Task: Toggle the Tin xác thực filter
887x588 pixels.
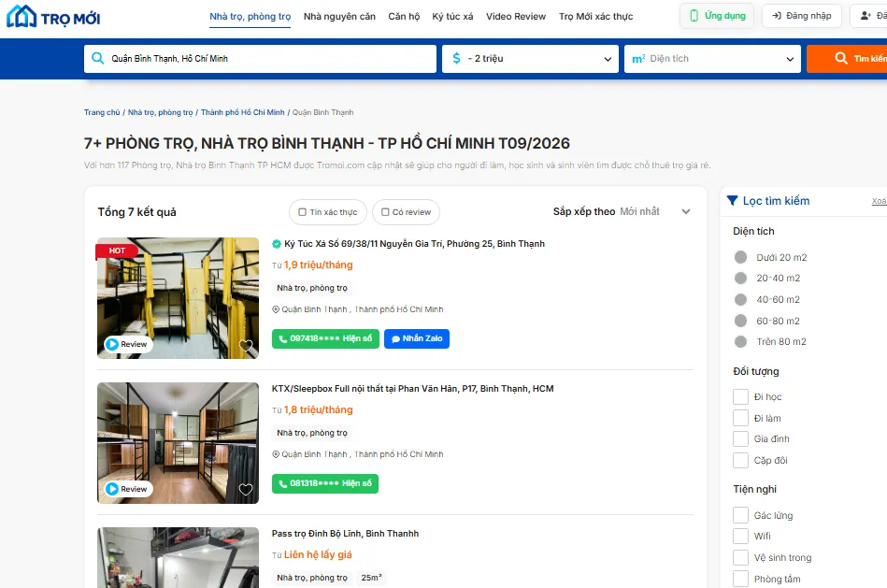Action: point(328,212)
